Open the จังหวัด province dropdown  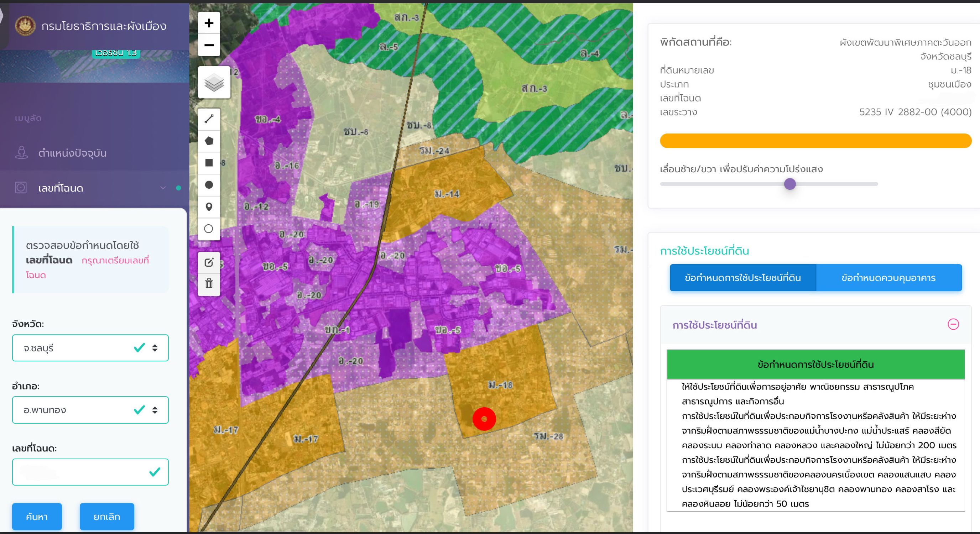[x=90, y=347]
